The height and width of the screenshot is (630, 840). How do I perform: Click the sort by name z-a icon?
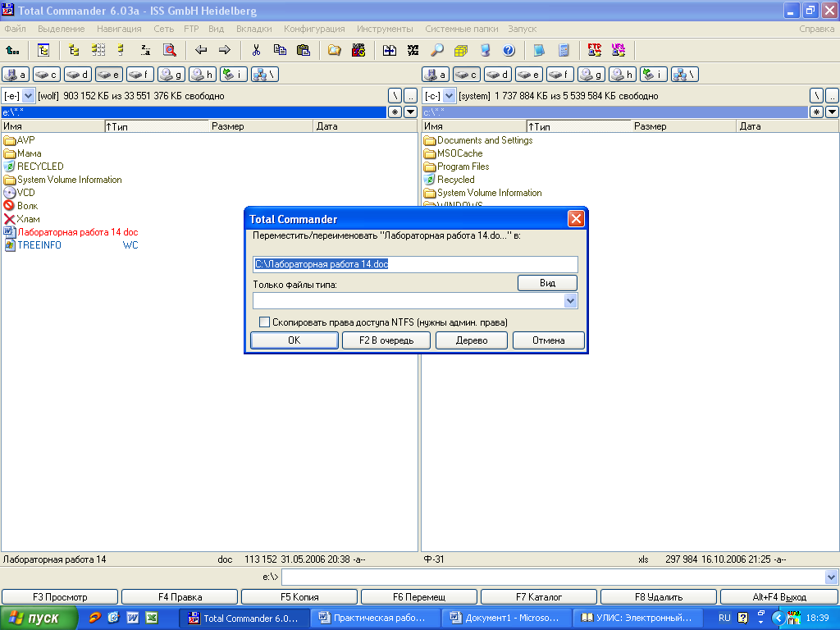tap(145, 50)
